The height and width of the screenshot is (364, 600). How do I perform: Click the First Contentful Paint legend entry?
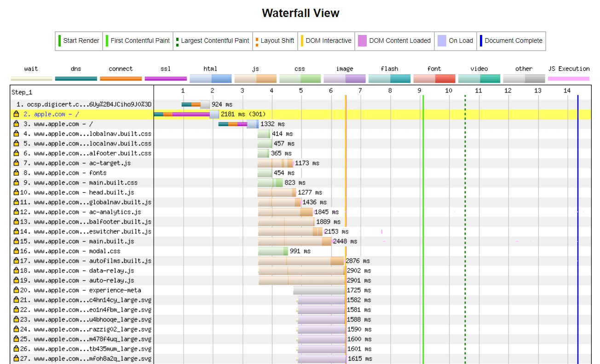point(138,40)
